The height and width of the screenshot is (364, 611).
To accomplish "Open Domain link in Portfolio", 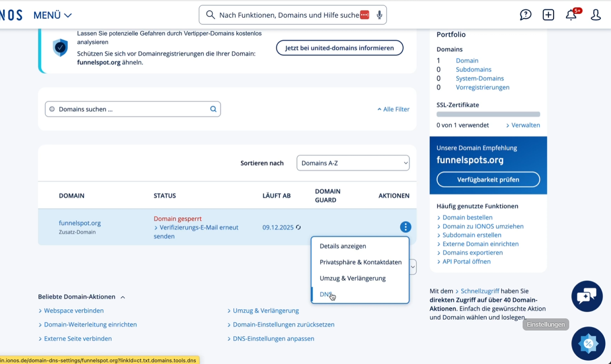I will [467, 61].
